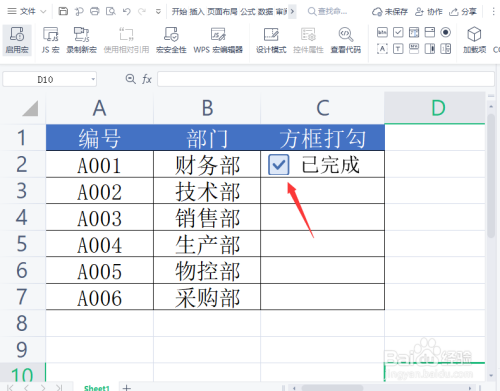
Task: Click cell containing A003
Action: [x=99, y=217]
